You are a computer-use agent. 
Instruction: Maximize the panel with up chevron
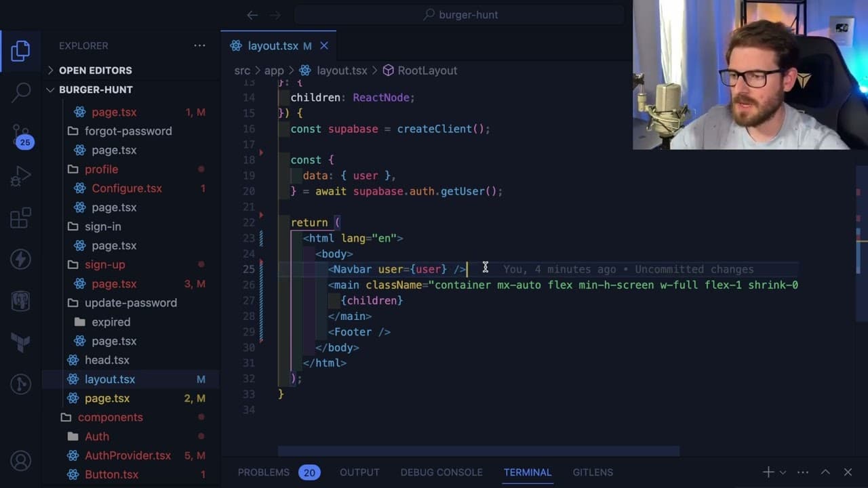pyautogui.click(x=825, y=472)
